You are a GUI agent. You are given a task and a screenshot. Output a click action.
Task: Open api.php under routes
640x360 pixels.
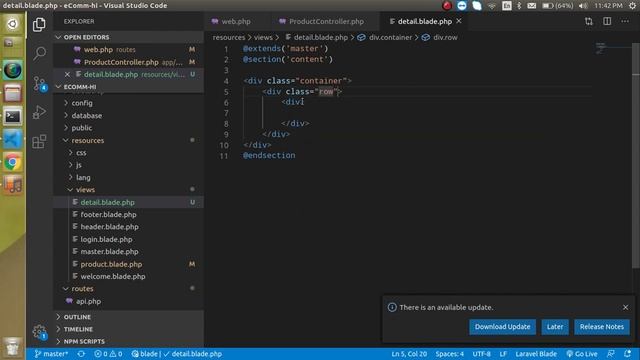pos(129,301)
